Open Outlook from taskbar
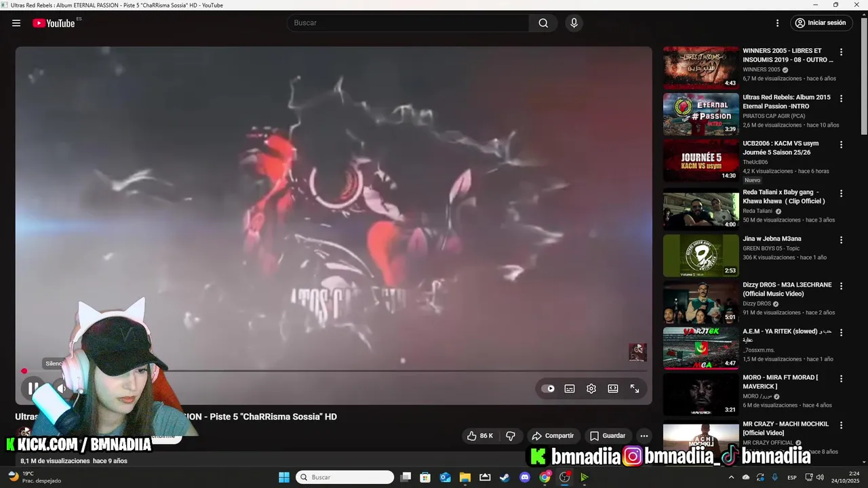 [x=446, y=477]
